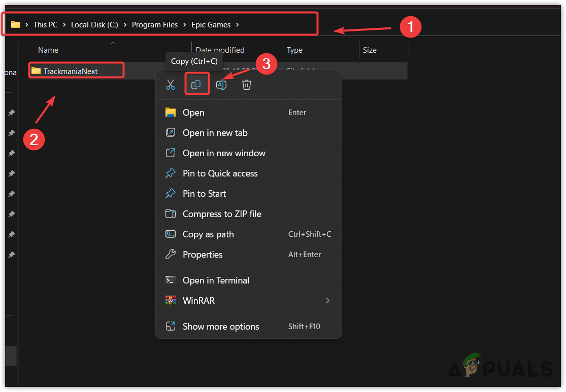Image resolution: width=566 pixels, height=392 pixels.
Task: Select Open in new window
Action: click(x=249, y=153)
